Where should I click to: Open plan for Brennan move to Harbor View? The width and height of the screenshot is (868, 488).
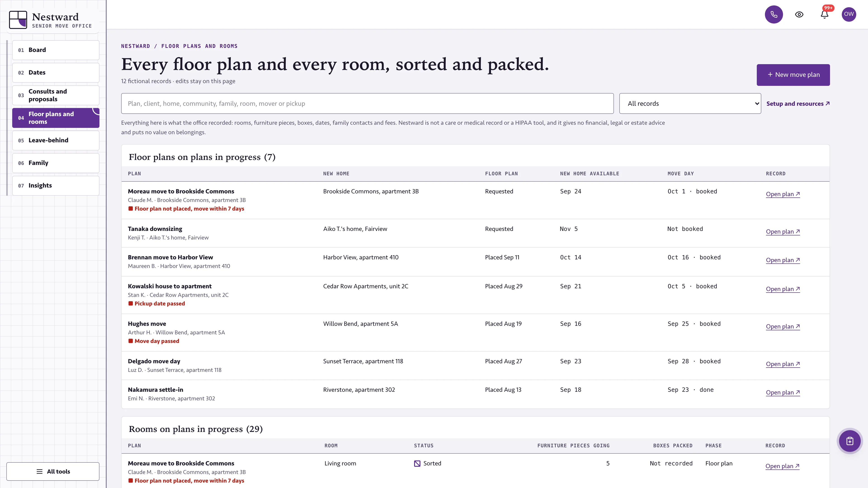(783, 260)
